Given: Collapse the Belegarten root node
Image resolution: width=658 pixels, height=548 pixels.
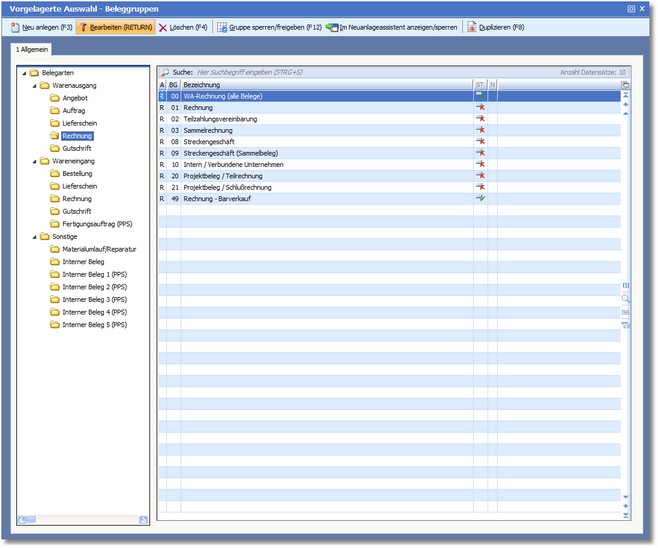Looking at the screenshot, I should pyautogui.click(x=23, y=73).
